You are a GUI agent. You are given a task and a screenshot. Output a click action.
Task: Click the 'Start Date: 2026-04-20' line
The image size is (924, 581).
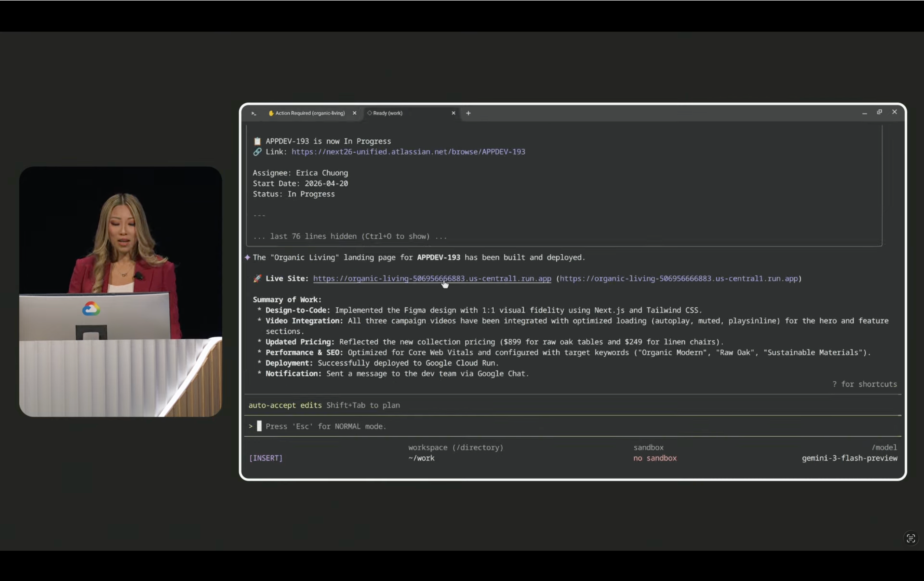point(300,183)
